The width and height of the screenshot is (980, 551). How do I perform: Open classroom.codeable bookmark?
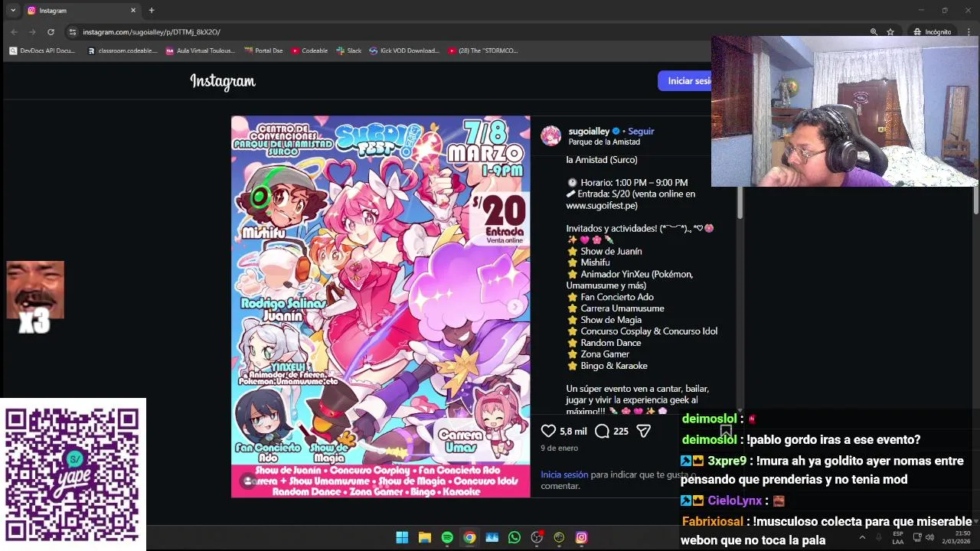(122, 51)
